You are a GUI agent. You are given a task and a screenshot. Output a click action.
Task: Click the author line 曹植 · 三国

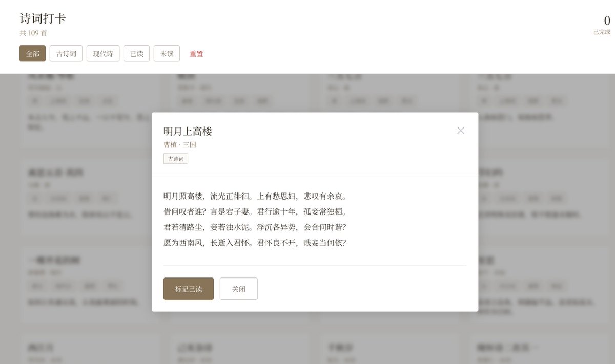[180, 145]
